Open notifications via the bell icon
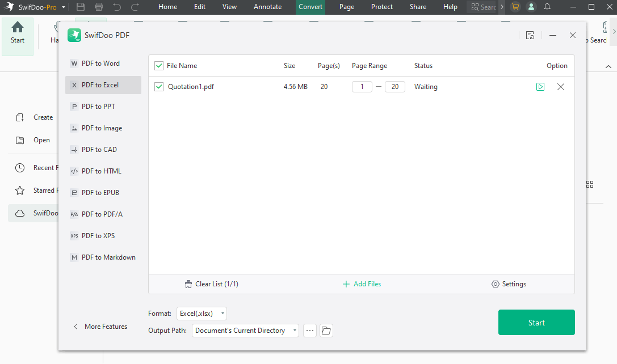Image resolution: width=617 pixels, height=364 pixels. pyautogui.click(x=547, y=7)
